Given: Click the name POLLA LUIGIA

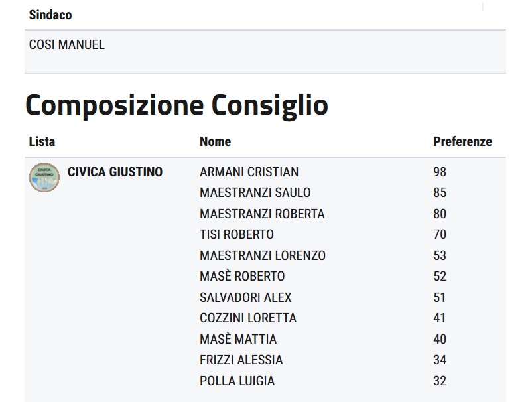Looking at the screenshot, I should point(237,381).
